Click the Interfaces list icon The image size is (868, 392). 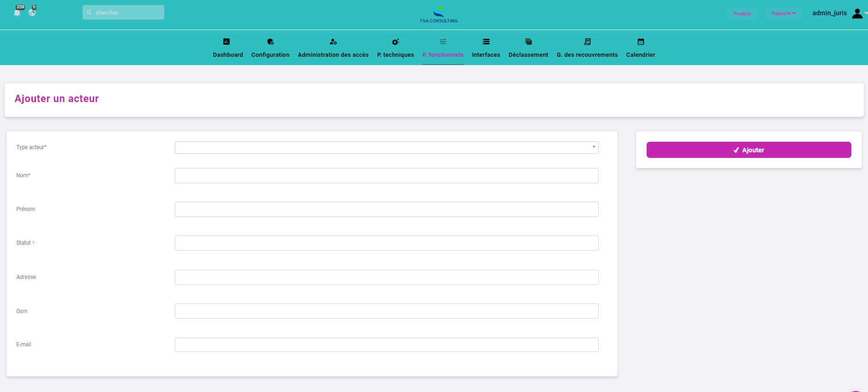[486, 42]
